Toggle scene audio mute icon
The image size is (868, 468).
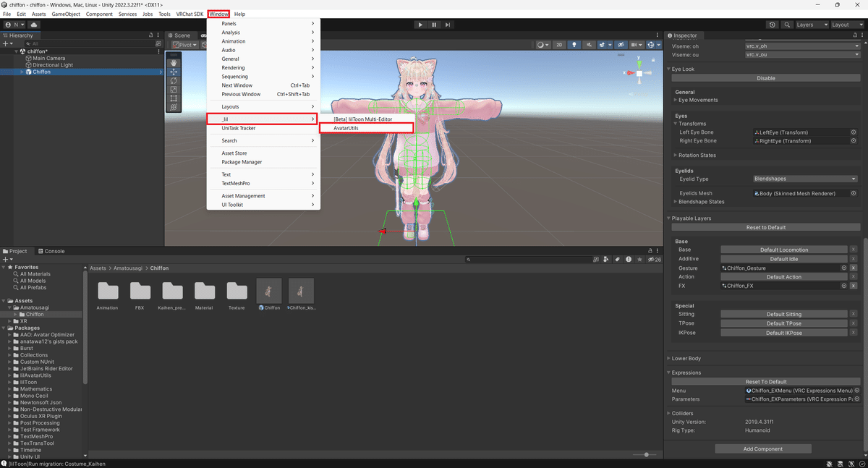coord(587,45)
